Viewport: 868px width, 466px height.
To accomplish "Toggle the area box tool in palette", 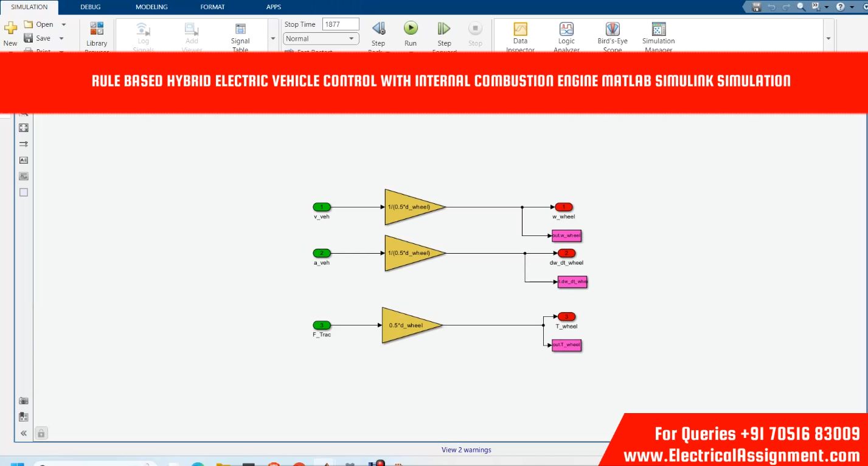I will (24, 192).
